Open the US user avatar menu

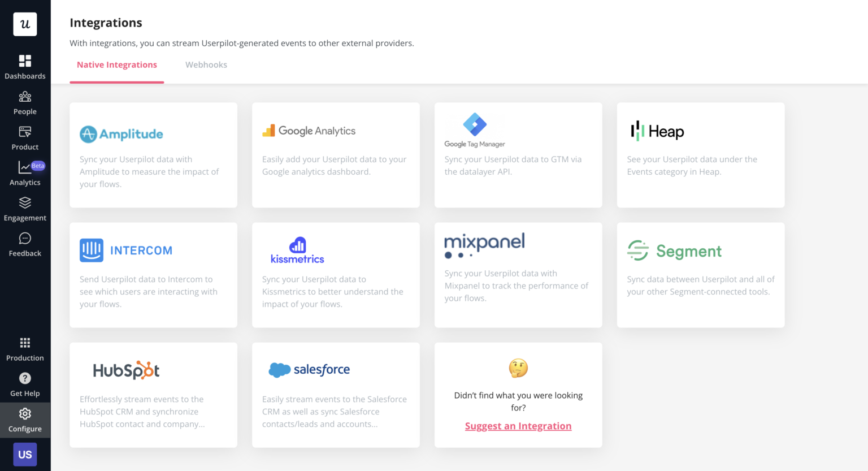(x=25, y=454)
